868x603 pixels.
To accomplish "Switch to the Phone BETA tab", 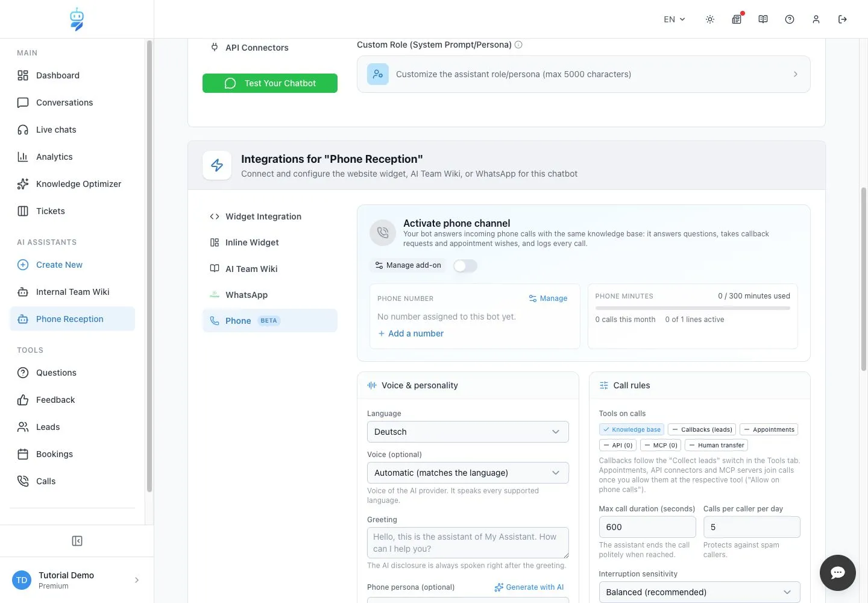I will [x=270, y=321].
